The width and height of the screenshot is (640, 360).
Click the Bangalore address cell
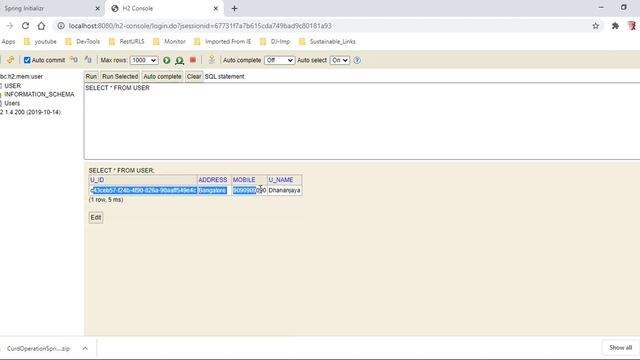(214, 190)
